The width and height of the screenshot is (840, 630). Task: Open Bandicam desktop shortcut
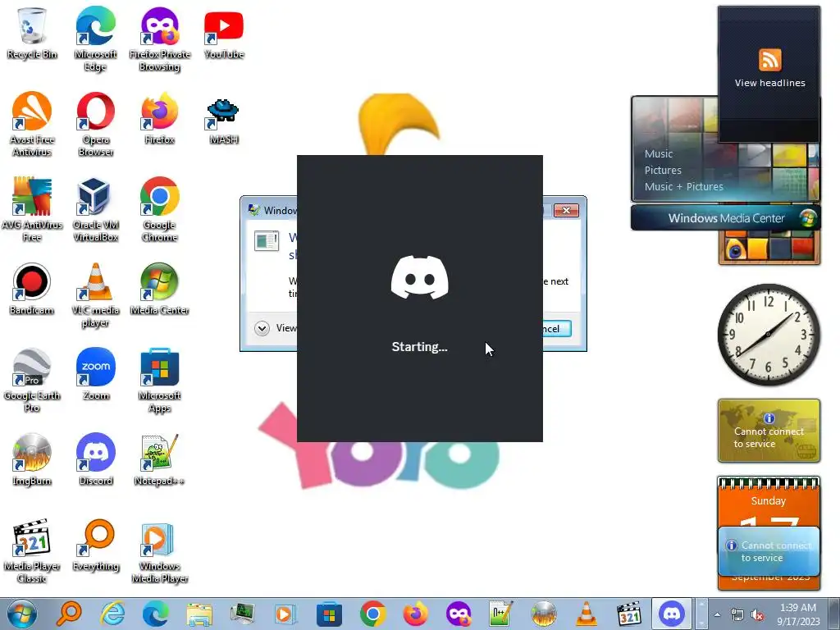click(32, 289)
